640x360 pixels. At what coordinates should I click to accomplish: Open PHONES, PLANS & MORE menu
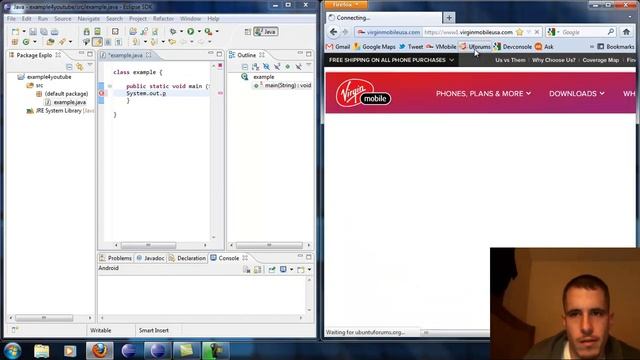tap(483, 93)
